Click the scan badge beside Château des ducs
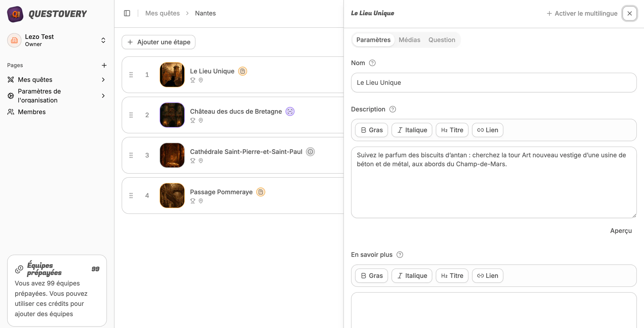The height and width of the screenshot is (328, 644). click(290, 112)
